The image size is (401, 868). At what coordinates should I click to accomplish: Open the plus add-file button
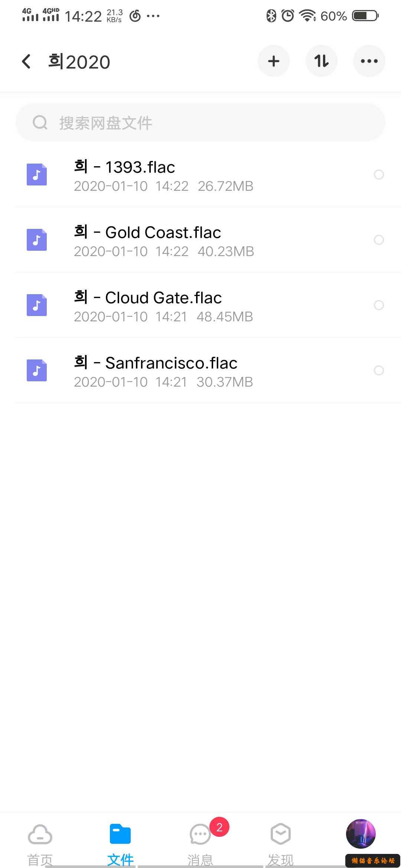(x=274, y=61)
